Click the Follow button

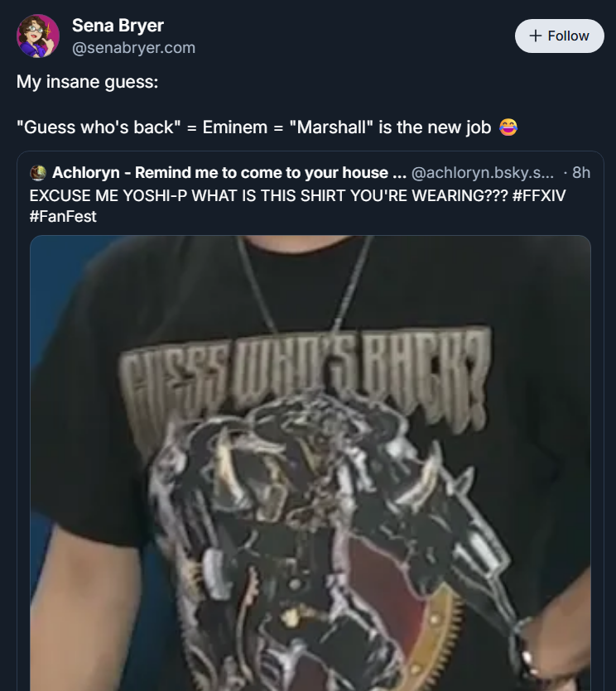click(559, 36)
